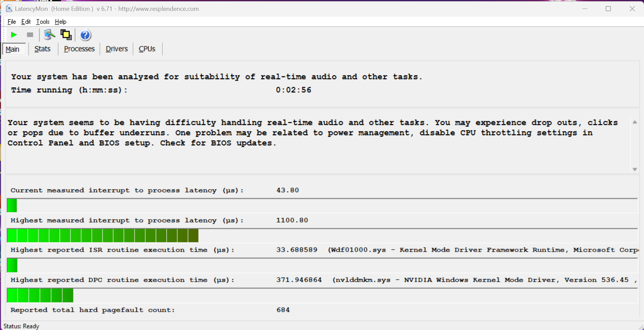
Task: Open the Drivers tab
Action: 116,49
